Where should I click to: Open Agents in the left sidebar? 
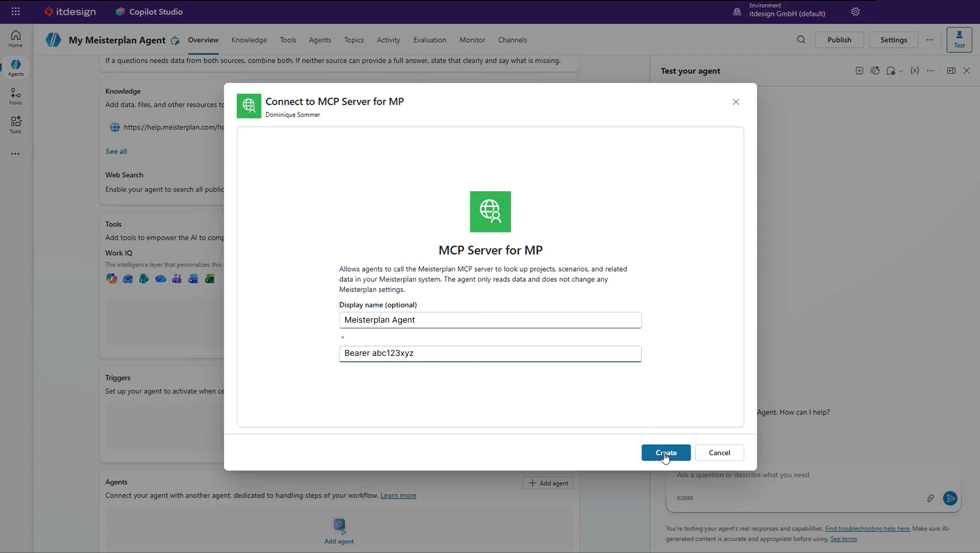click(x=16, y=67)
